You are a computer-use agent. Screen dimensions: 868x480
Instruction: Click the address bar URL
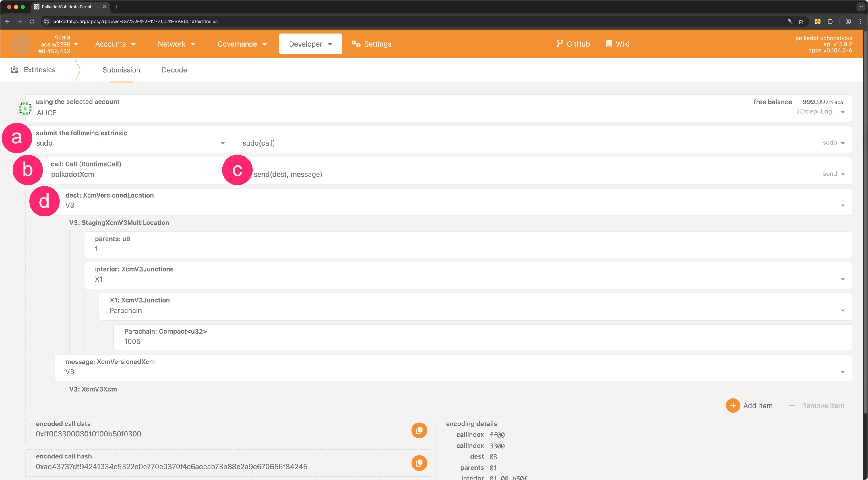(135, 21)
